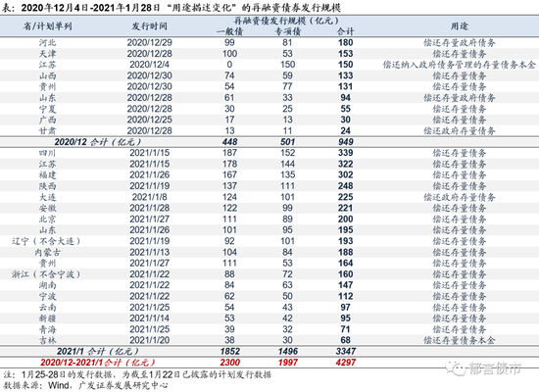Screen dimensions: 539x392
Task: Click the red grand total 4297
Action: click(x=346, y=362)
